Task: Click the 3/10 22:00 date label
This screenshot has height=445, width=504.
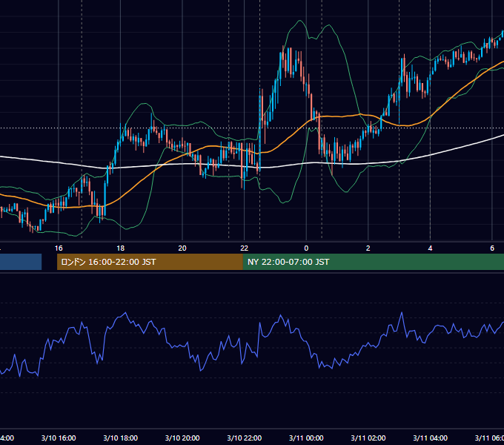Action: point(245,438)
